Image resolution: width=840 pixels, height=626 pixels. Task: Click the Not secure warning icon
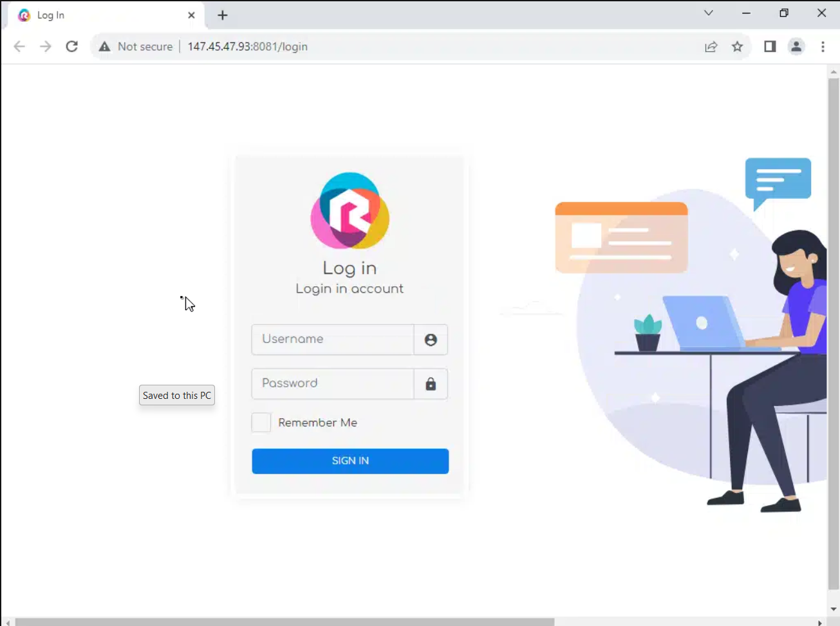[x=104, y=46]
